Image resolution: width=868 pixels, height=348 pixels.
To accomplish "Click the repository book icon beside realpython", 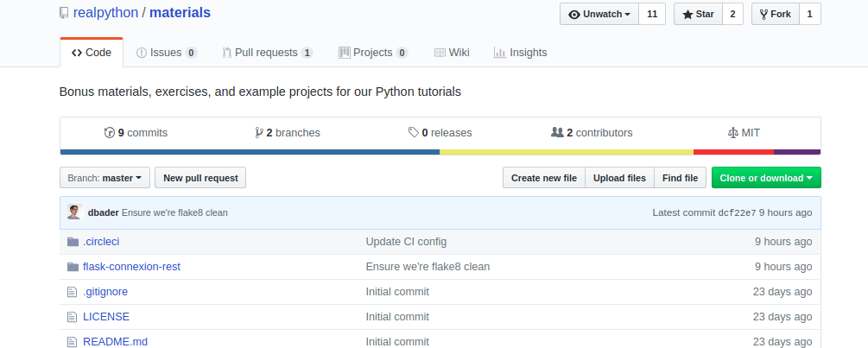I will tap(64, 13).
